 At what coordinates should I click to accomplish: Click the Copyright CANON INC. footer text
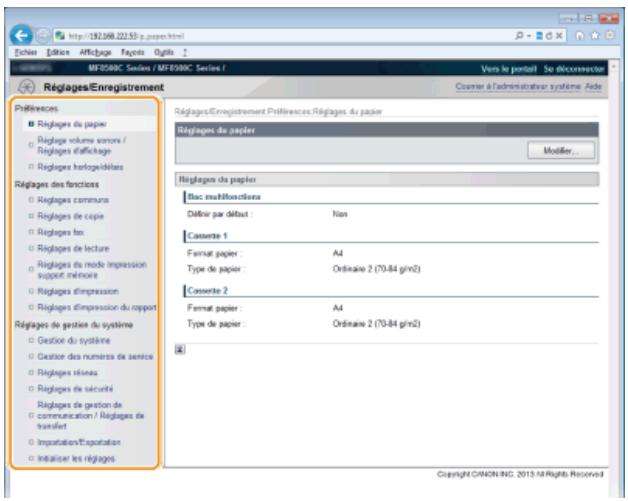[x=520, y=474]
